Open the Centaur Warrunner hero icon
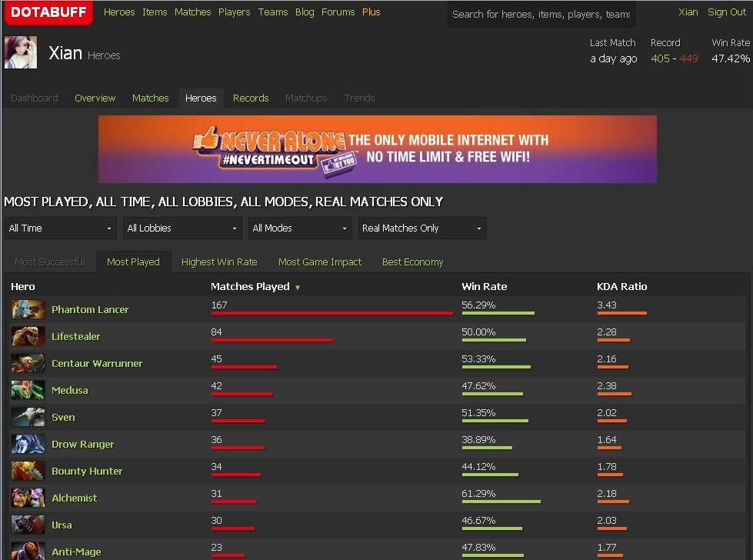Viewport: 753px width, 560px height. coord(28,364)
